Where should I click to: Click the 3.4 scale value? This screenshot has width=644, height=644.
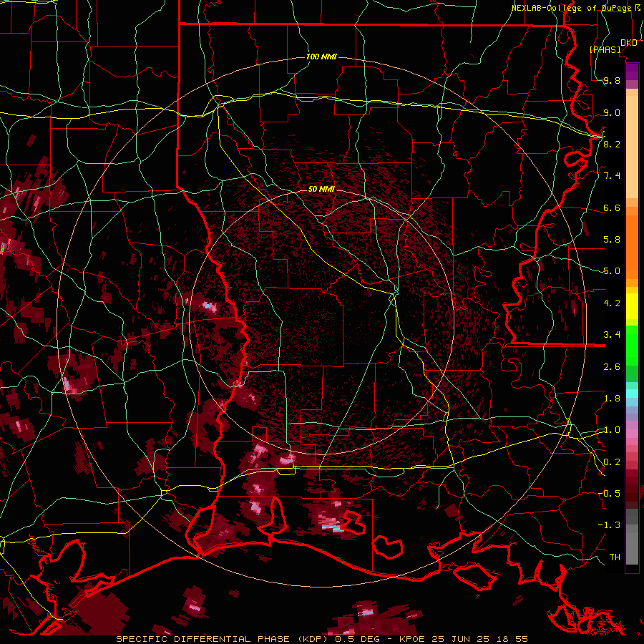612,335
